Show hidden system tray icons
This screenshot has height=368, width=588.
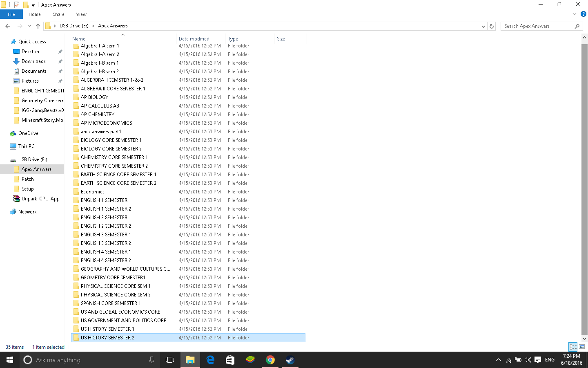(x=499, y=360)
